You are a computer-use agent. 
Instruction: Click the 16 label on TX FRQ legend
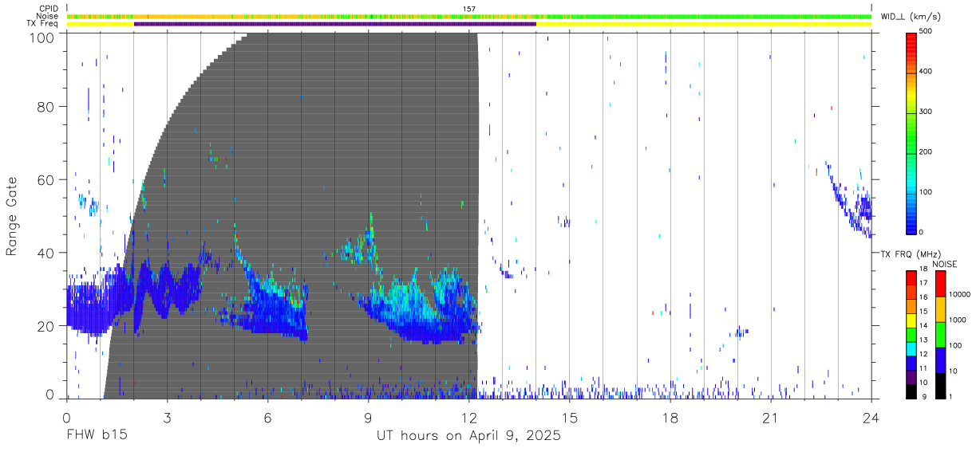[x=923, y=297]
